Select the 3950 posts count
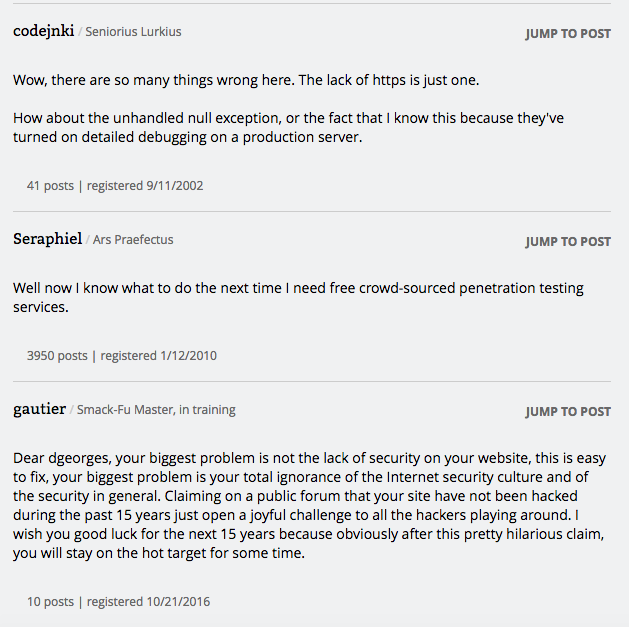The image size is (629, 627). 57,356
